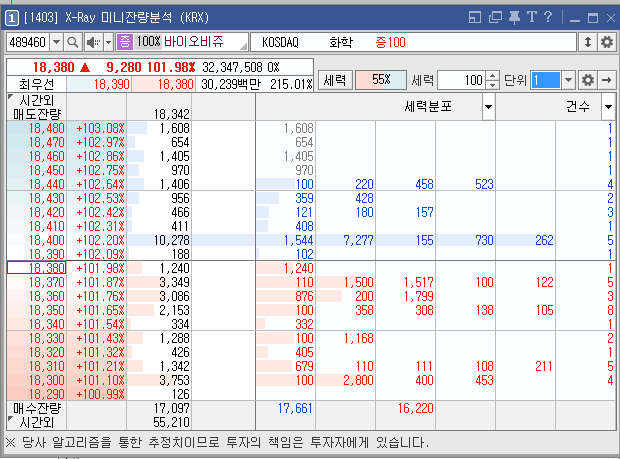Increase 세력 value with up stepper

pyautogui.click(x=492, y=76)
